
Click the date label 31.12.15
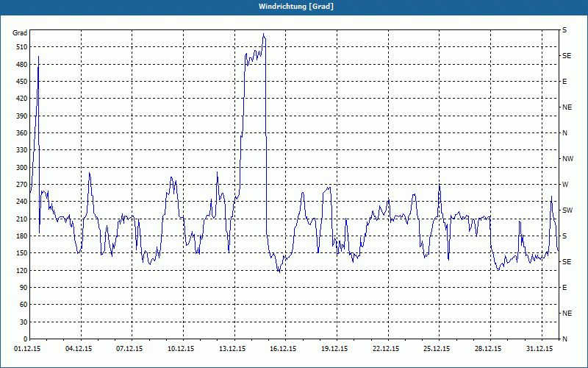pyautogui.click(x=539, y=349)
